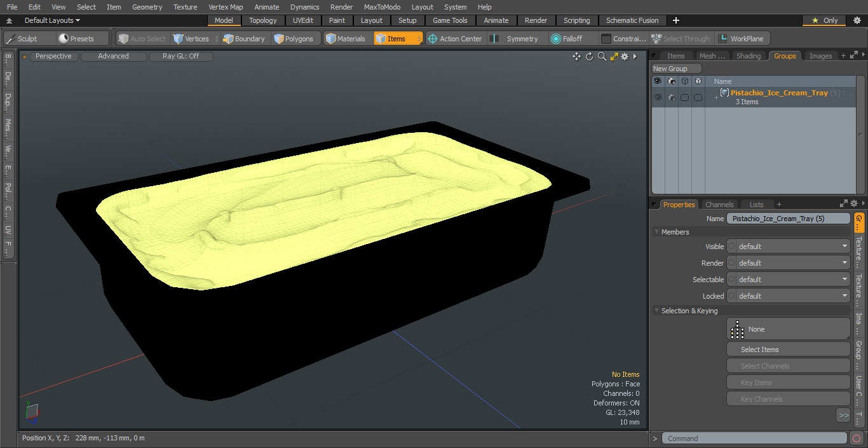Collapse the Members section
This screenshot has width=868, height=448.
(x=656, y=232)
